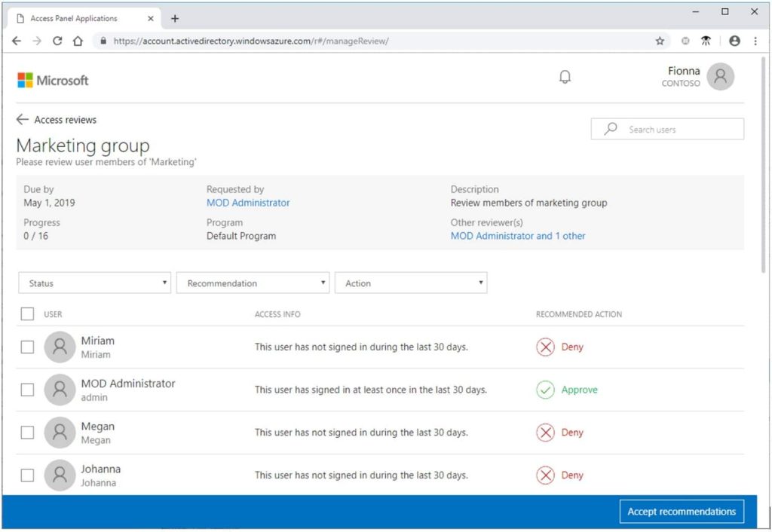Open Fionna's user avatar menu
This screenshot has height=532, width=772.
(x=720, y=76)
